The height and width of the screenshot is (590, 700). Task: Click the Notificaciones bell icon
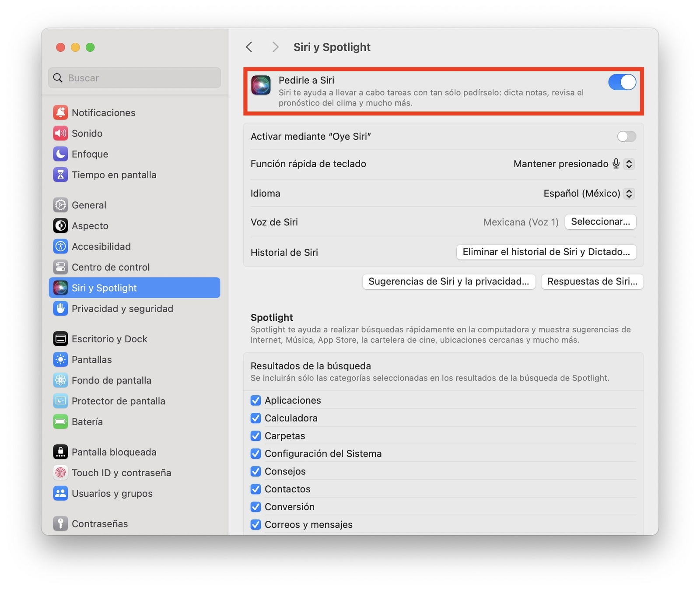(x=60, y=112)
